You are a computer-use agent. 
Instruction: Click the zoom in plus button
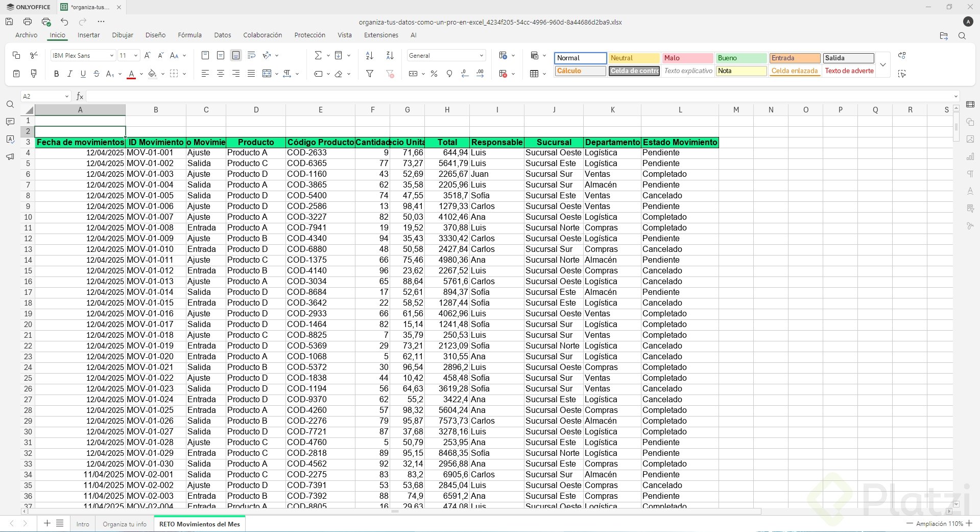[969, 523]
